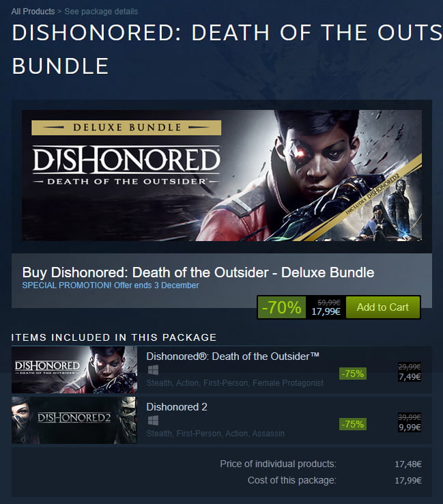443x504 pixels.
Task: Click tags under Dishonored 2 title
Action: [215, 434]
